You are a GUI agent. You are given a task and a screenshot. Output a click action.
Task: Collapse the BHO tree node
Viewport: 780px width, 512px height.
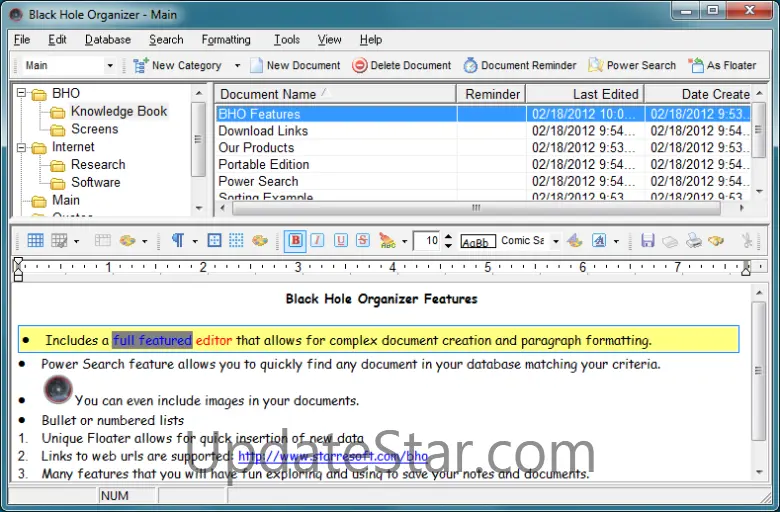click(21, 93)
